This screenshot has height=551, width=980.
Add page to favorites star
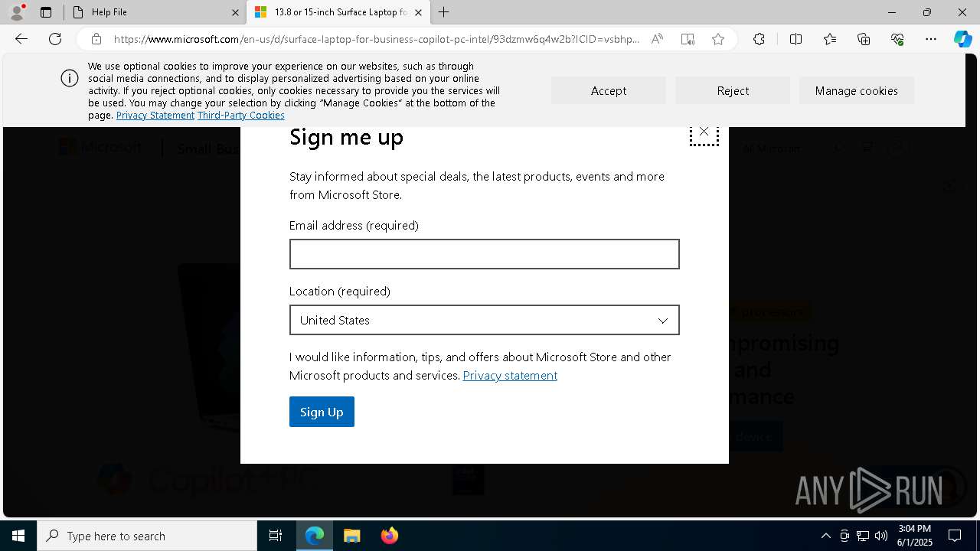[718, 39]
